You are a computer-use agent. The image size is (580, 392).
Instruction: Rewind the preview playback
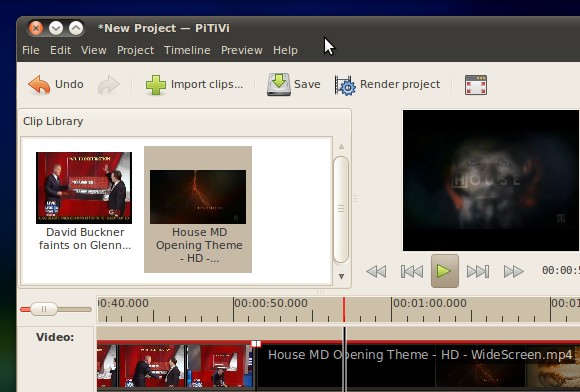coord(376,271)
